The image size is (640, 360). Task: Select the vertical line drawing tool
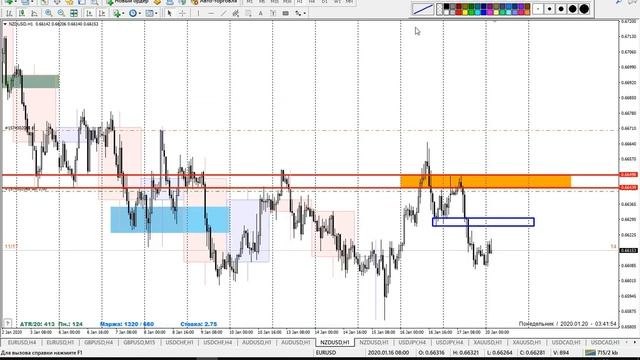198,13
